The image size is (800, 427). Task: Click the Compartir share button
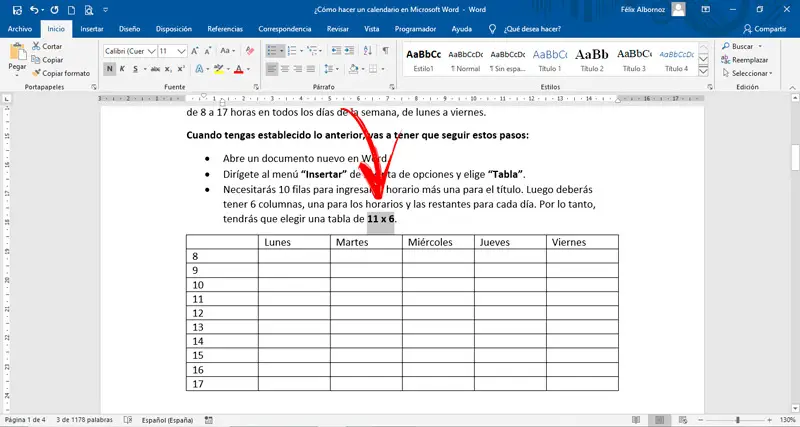point(764,29)
